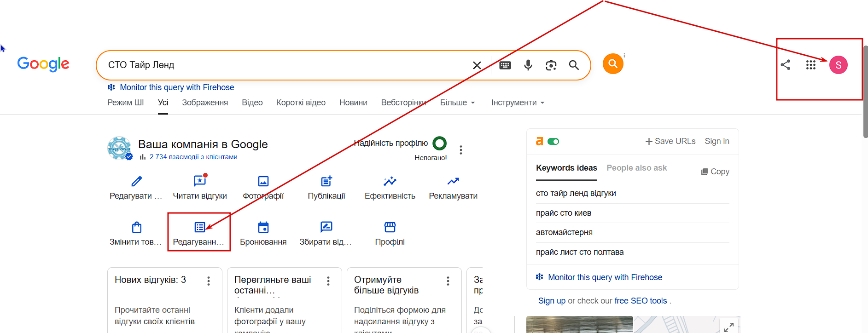Image resolution: width=868 pixels, height=333 pixels.
Task: Open the Редагуванн… list icon
Action: point(200,227)
